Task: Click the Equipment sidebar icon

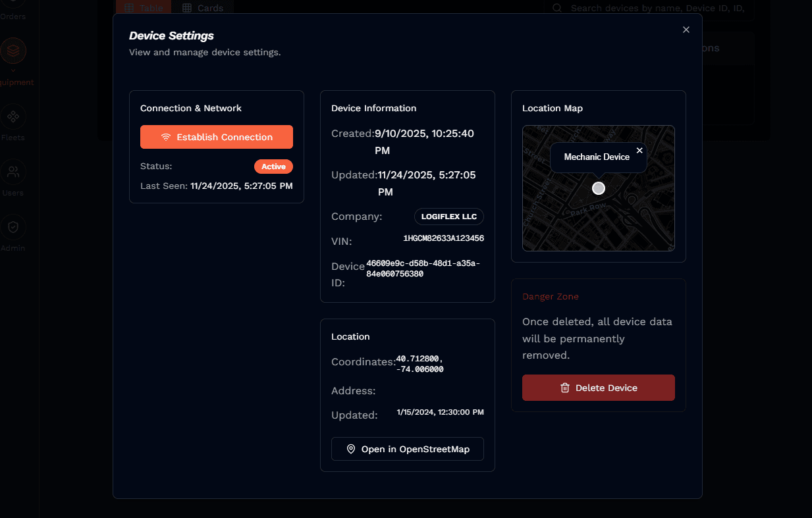Action: (13, 51)
